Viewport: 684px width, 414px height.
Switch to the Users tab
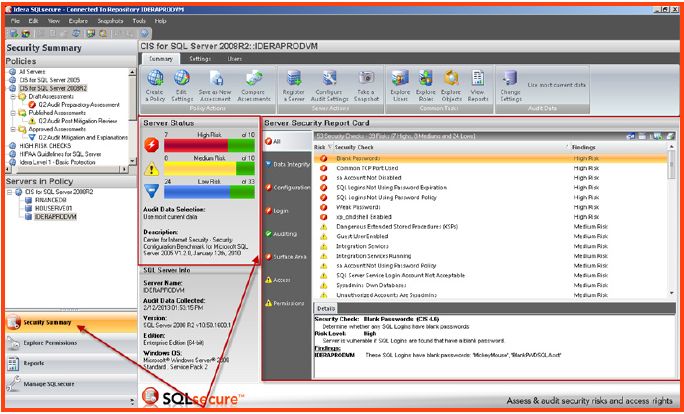(235, 59)
